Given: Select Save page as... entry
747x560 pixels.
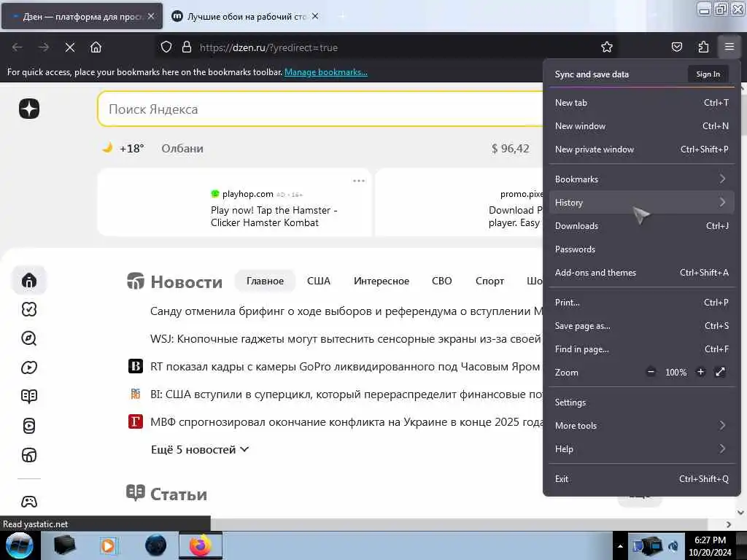Looking at the screenshot, I should (x=641, y=326).
